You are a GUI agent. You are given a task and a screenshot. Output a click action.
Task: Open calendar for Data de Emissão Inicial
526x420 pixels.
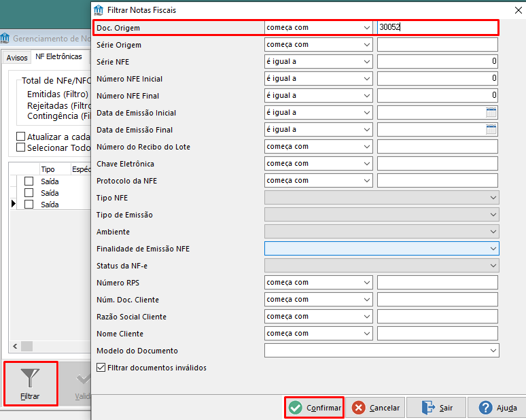coord(491,112)
